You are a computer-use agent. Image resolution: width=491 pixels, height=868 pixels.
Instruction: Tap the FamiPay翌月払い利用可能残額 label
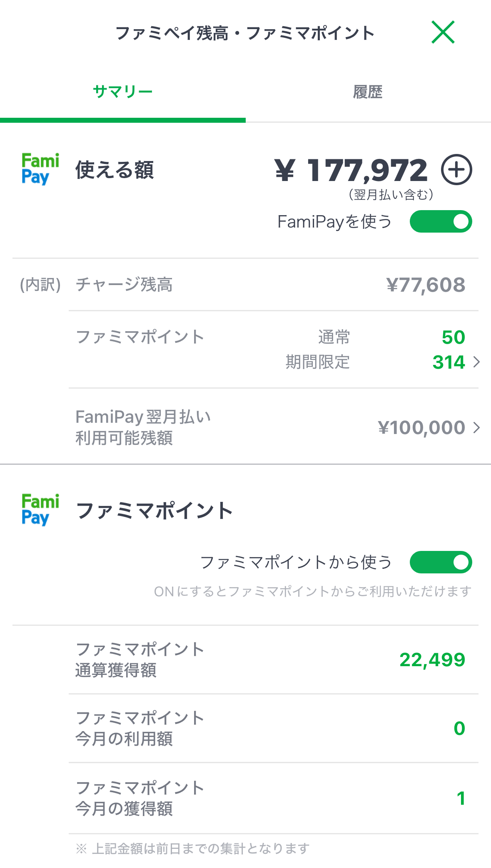tap(143, 427)
